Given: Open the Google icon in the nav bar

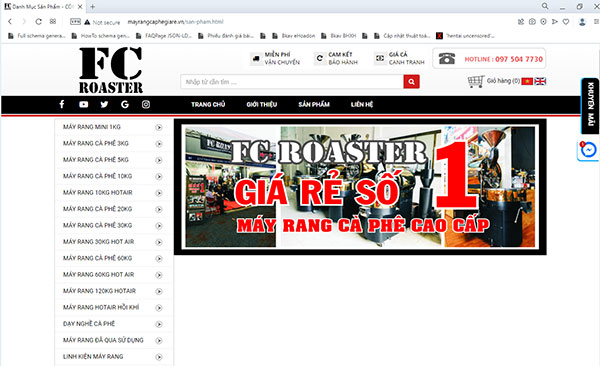Looking at the screenshot, I should click(x=125, y=104).
